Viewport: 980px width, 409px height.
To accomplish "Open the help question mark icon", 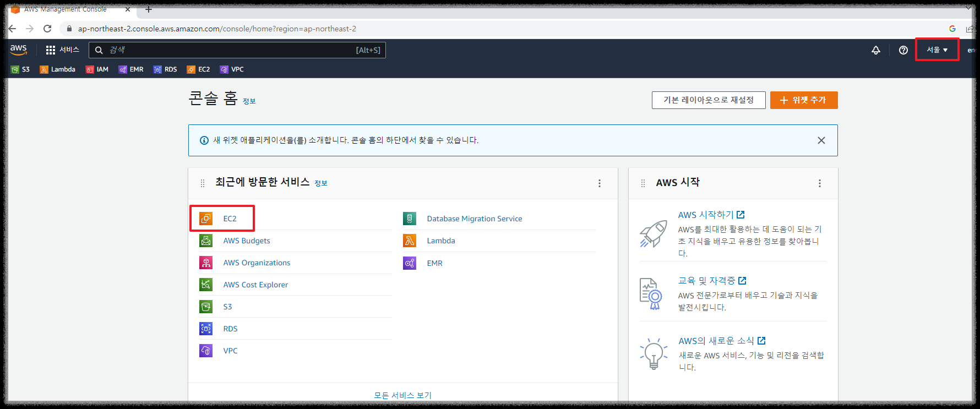I will [x=903, y=50].
